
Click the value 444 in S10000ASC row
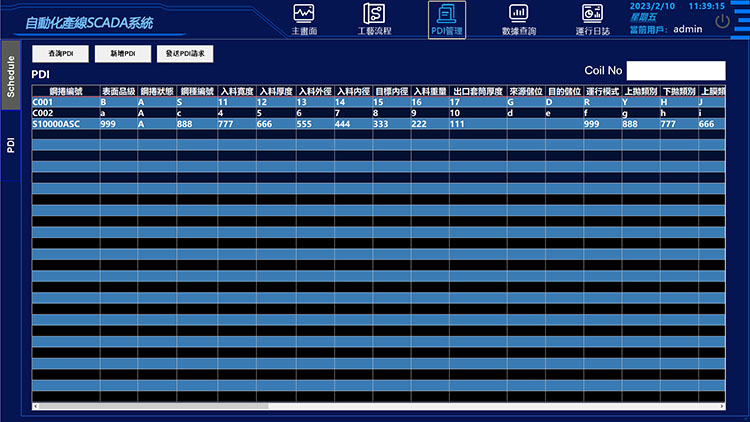click(353, 124)
